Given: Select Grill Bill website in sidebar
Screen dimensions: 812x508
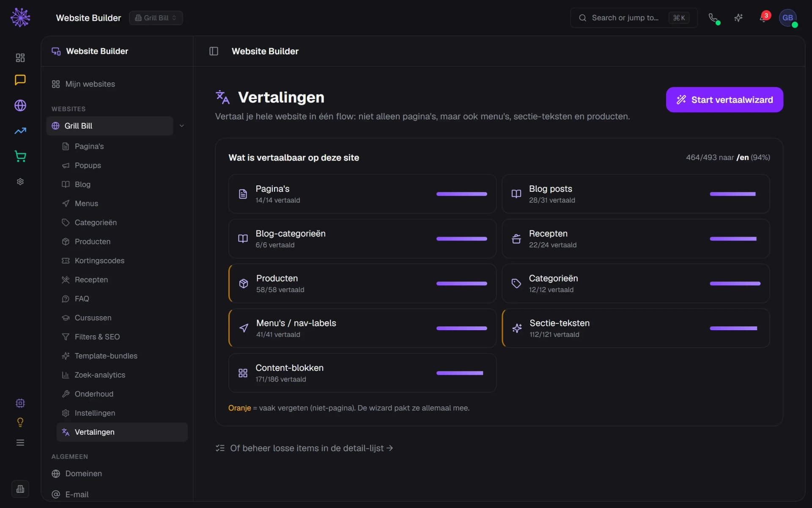Looking at the screenshot, I should [110, 126].
